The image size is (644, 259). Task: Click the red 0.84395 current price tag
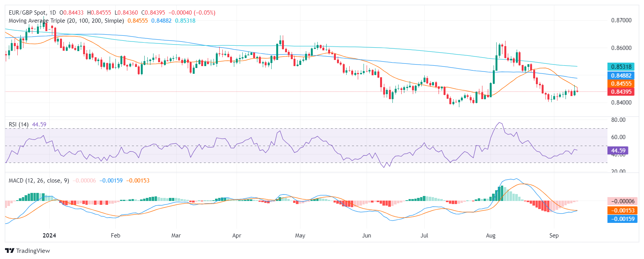point(621,92)
